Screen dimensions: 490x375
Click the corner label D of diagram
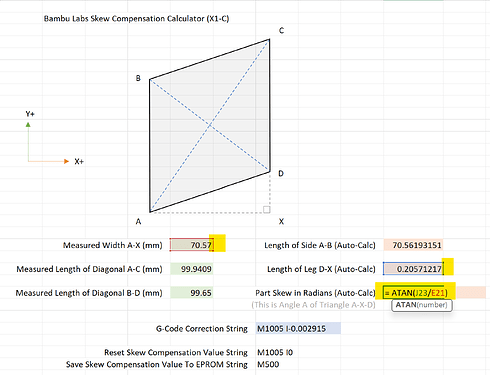point(281,174)
